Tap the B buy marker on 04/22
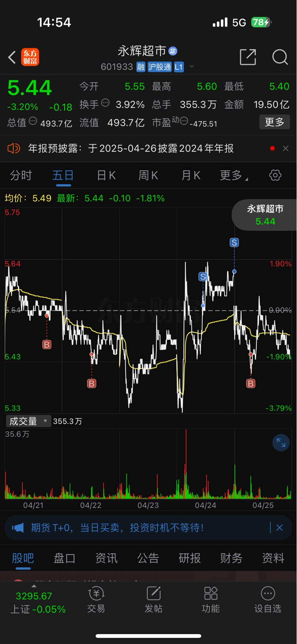Viewport: 297px width, 644px height. pyautogui.click(x=92, y=383)
